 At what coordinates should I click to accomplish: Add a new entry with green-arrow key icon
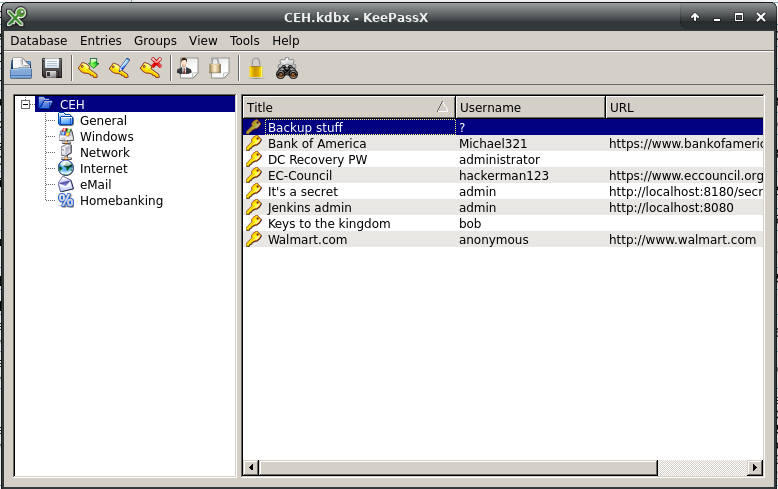tap(88, 68)
